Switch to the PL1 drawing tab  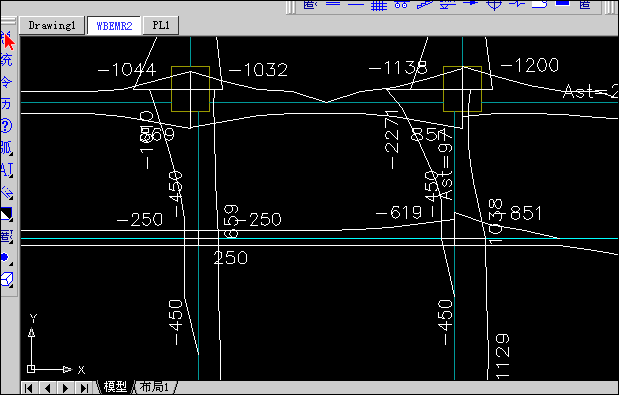coord(161,26)
